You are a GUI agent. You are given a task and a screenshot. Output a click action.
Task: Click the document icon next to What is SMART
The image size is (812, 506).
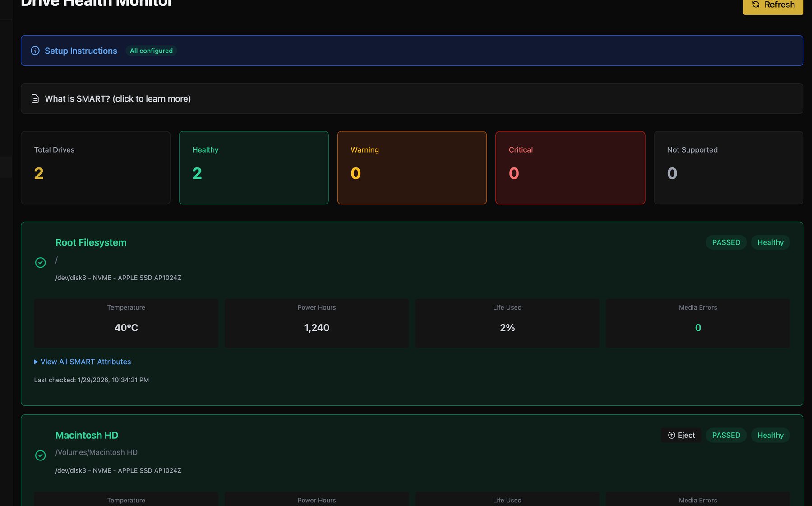coord(35,98)
